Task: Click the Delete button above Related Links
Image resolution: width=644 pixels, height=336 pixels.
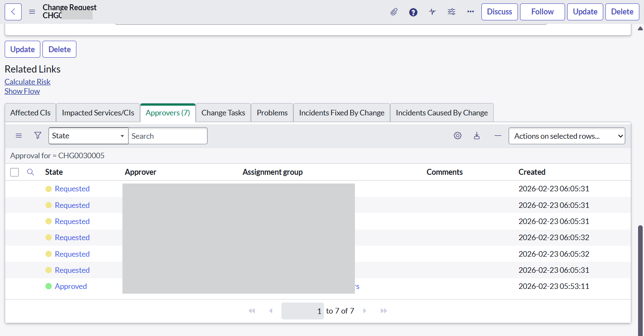Action: 59,49
